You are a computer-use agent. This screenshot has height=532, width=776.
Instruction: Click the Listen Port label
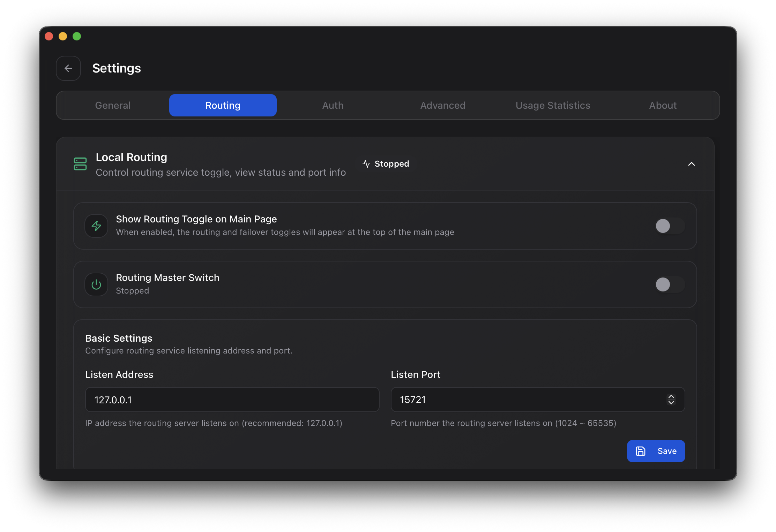tap(416, 374)
